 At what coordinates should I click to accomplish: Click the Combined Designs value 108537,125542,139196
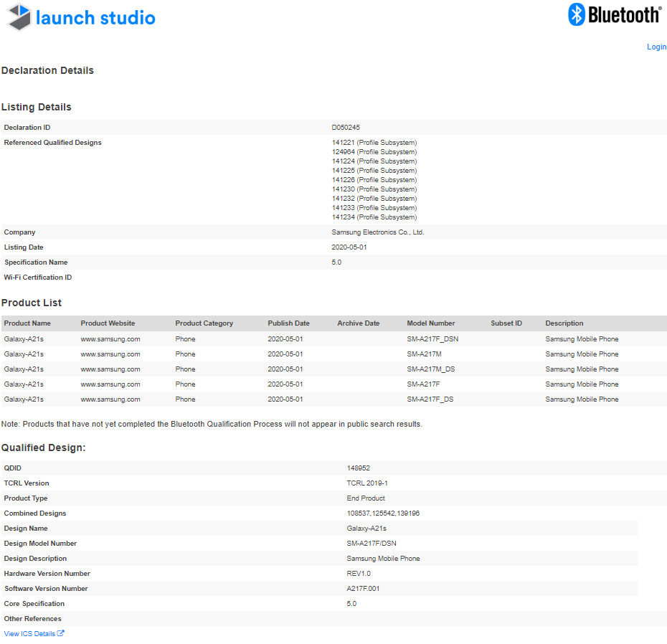tap(381, 513)
